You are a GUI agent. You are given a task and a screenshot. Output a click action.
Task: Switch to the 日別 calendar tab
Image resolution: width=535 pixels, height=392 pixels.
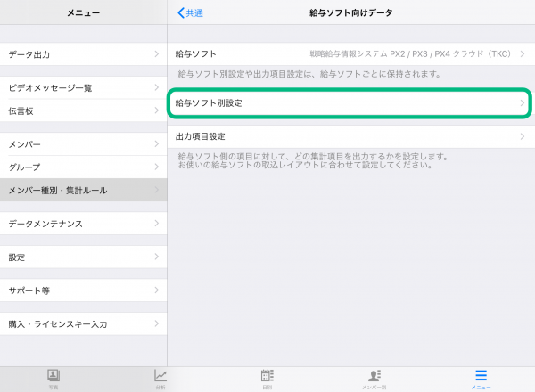267,378
